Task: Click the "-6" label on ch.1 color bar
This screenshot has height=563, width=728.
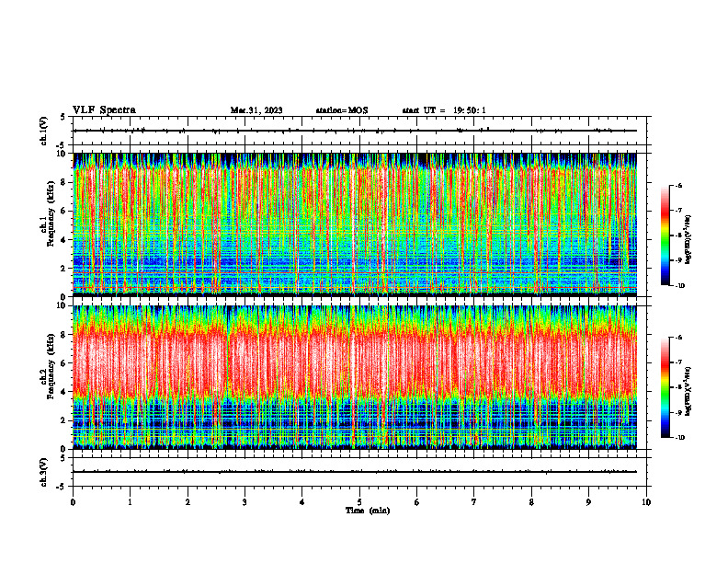Action: click(679, 186)
